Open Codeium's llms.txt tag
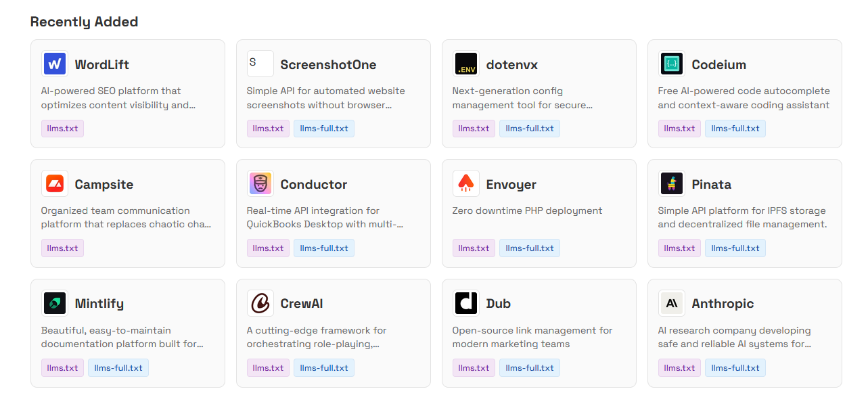The width and height of the screenshot is (868, 408). pyautogui.click(x=679, y=129)
